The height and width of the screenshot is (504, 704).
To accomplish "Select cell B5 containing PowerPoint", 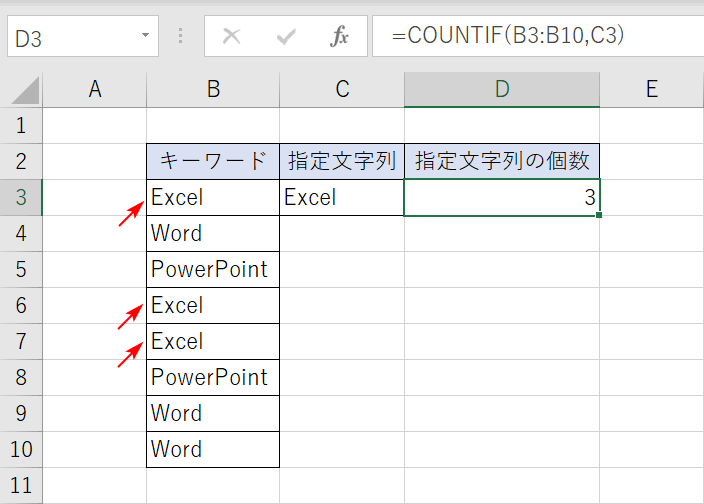I will [213, 269].
